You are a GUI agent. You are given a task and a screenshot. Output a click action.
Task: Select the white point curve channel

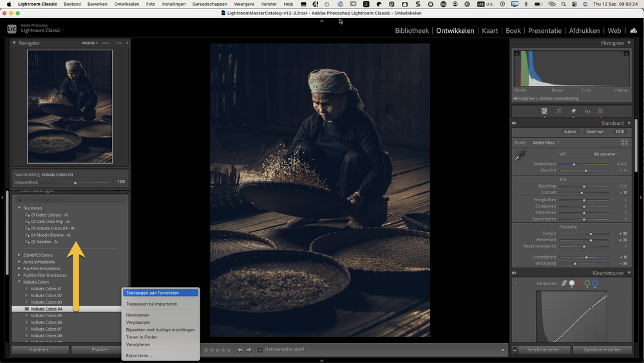click(x=572, y=283)
